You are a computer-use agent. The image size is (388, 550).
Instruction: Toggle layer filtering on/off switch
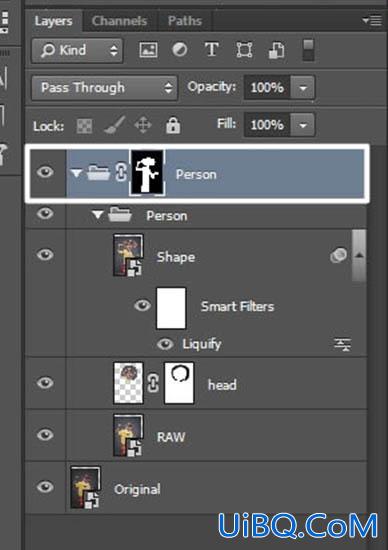point(308,50)
